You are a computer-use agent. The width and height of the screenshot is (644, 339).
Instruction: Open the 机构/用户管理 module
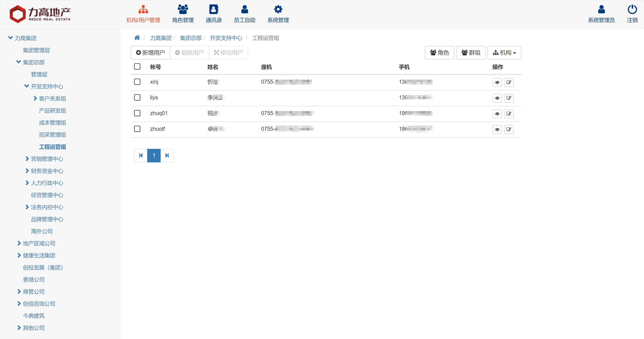143,14
